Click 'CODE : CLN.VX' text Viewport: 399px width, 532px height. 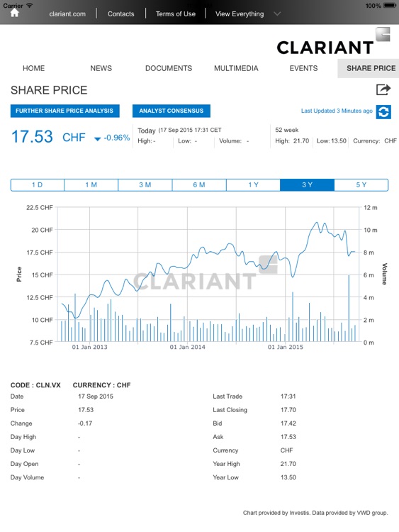tap(35, 385)
